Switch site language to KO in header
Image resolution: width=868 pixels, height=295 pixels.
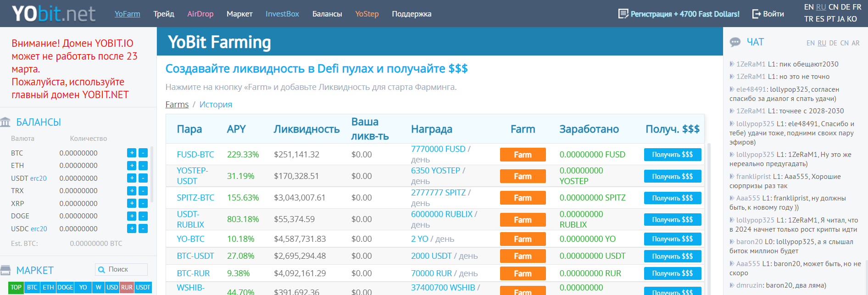[852, 19]
